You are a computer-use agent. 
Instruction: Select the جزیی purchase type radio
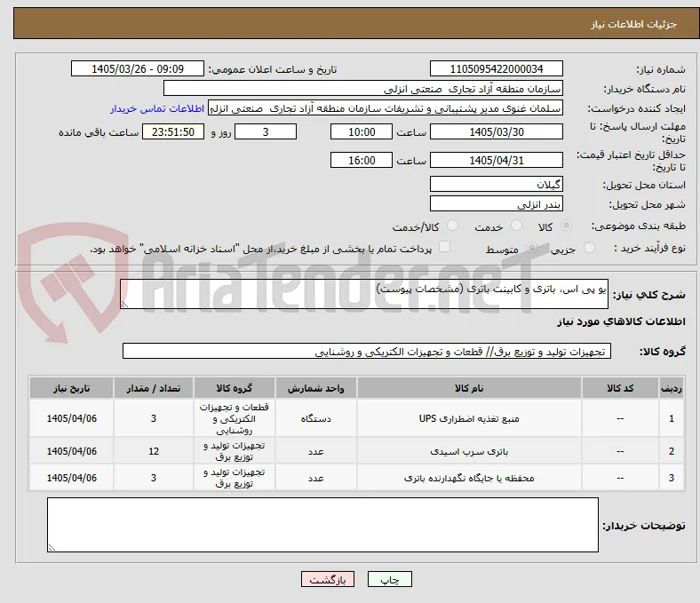coord(589,247)
